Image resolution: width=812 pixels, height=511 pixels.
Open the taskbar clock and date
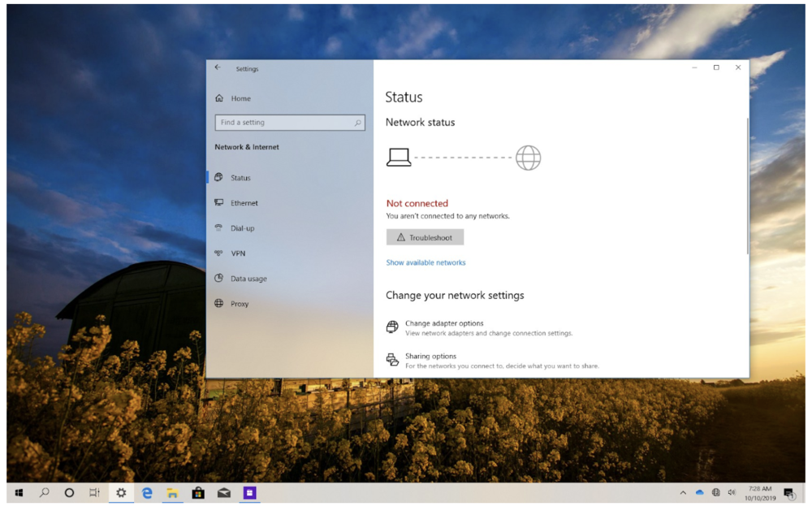(x=760, y=493)
